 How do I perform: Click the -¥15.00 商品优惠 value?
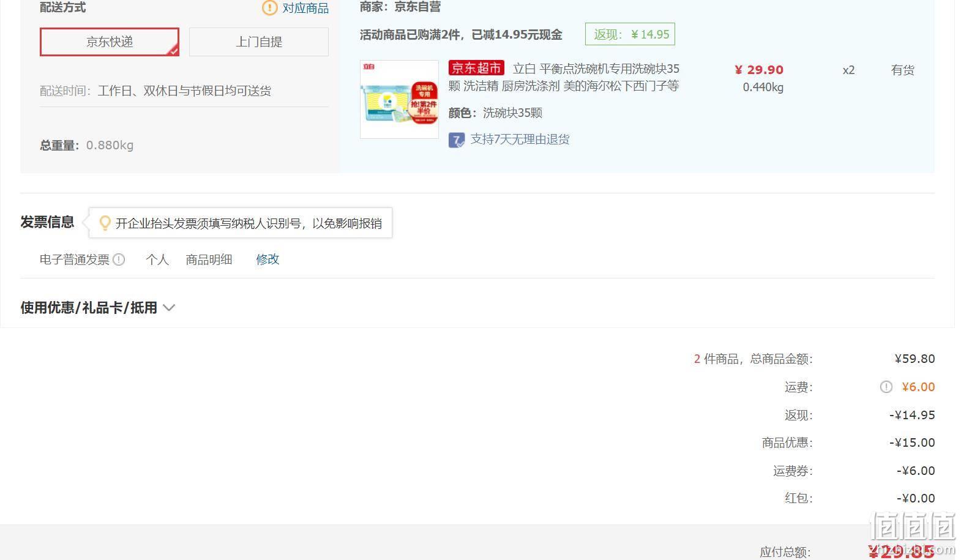(912, 442)
